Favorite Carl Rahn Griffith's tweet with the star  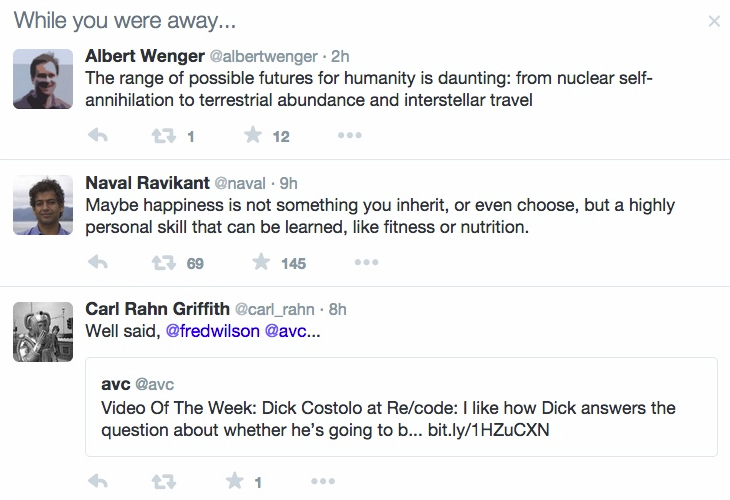point(235,480)
